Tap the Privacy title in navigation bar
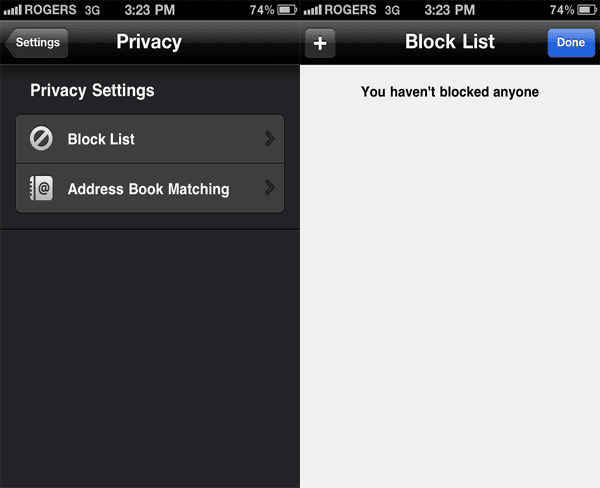Image resolution: width=600 pixels, height=488 pixels. coord(149,42)
